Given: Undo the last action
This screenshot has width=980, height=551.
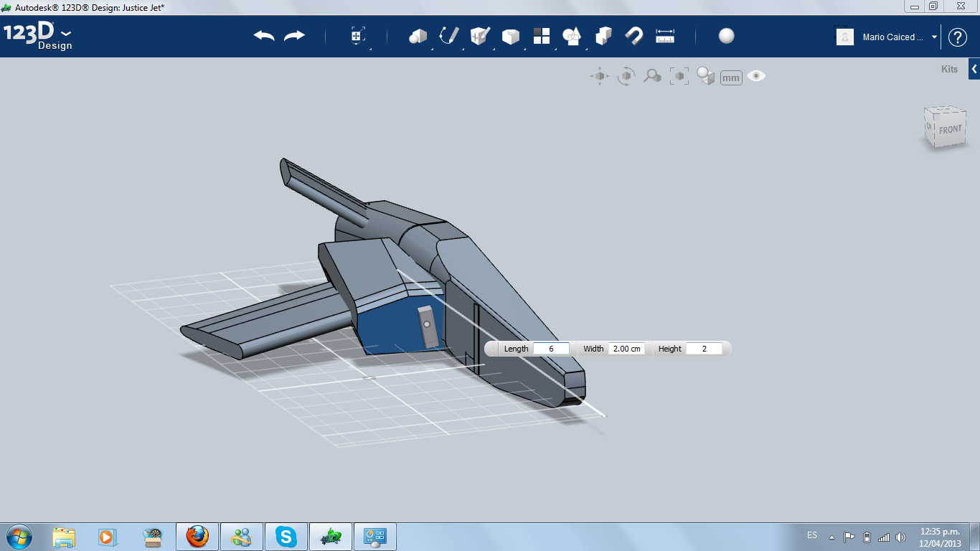Looking at the screenshot, I should point(264,36).
